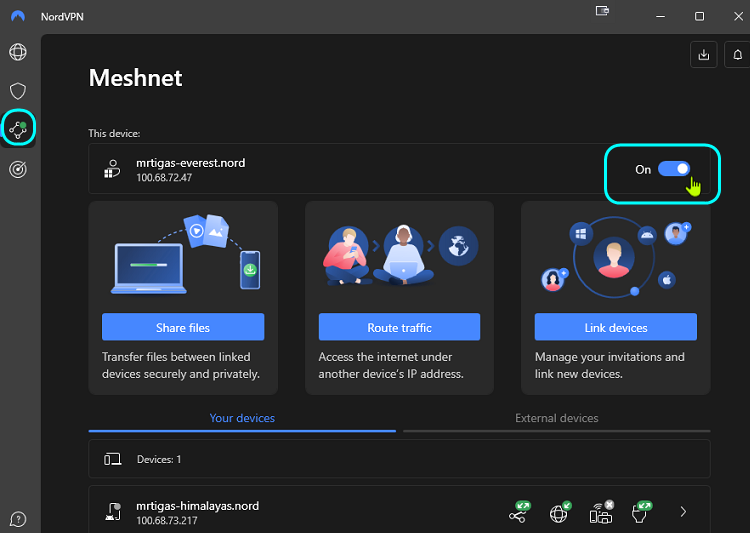Toggle local network access permission for mrtigas-himalayas
This screenshot has width=750, height=533.
pyautogui.click(x=601, y=512)
